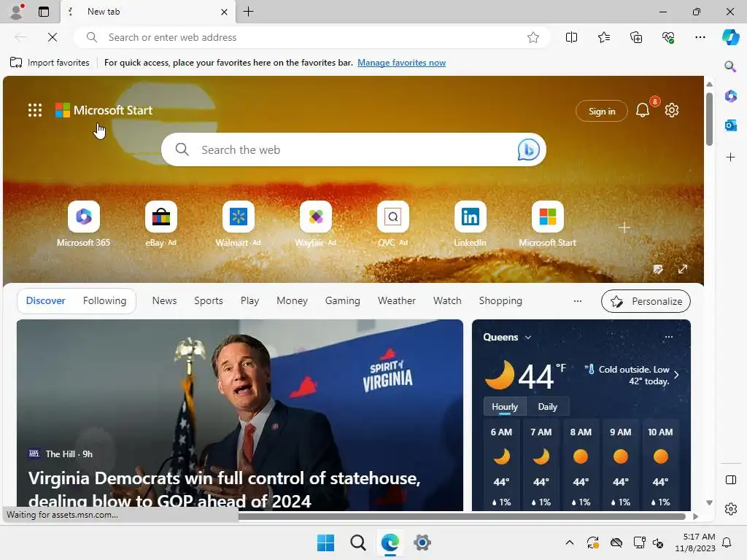Open the Gaming category
This screenshot has width=747, height=560.
point(343,301)
